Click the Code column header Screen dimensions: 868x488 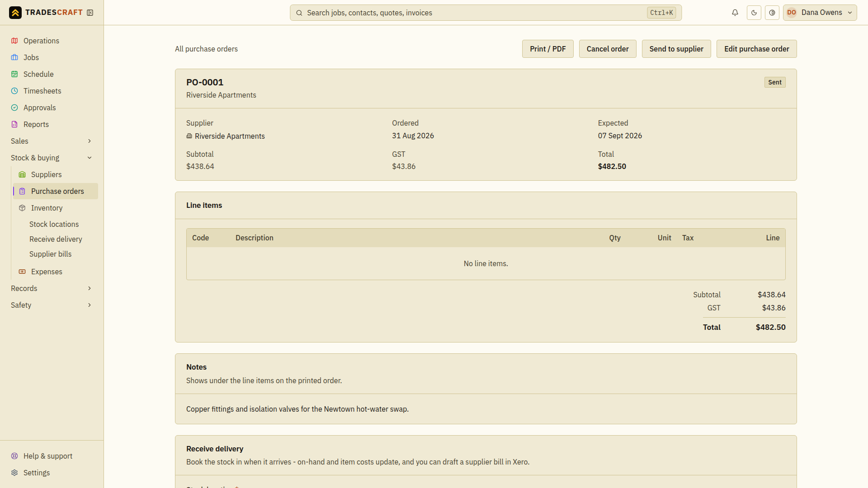pyautogui.click(x=200, y=238)
